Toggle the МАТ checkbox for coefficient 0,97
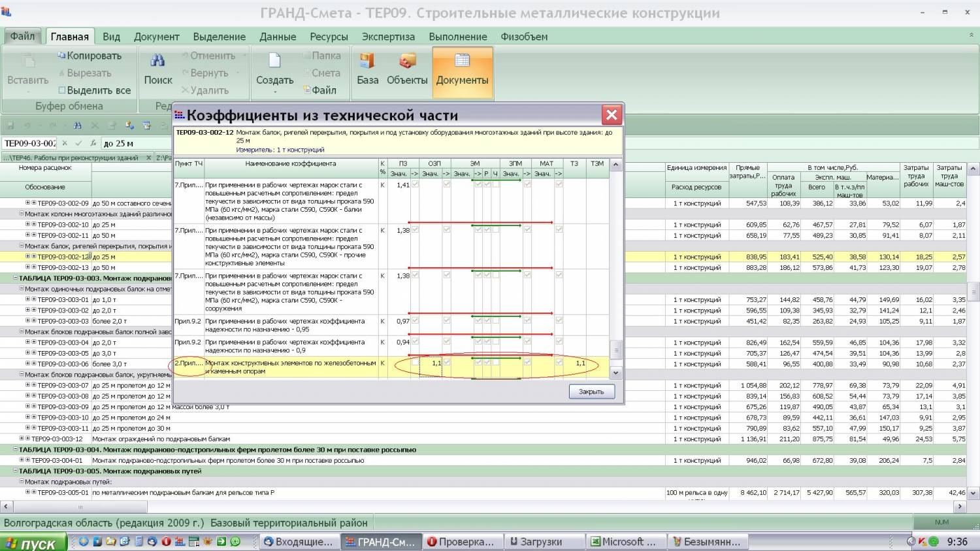This screenshot has height=551, width=980. (x=559, y=321)
